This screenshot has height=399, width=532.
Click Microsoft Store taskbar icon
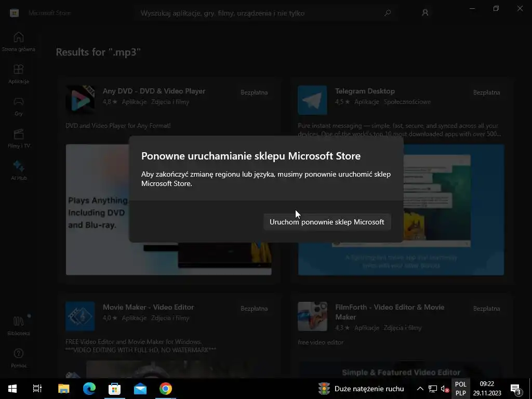coord(115,389)
